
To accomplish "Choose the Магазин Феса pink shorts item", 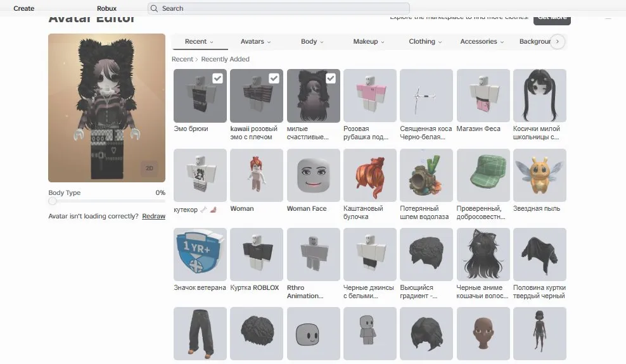I will tap(483, 96).
